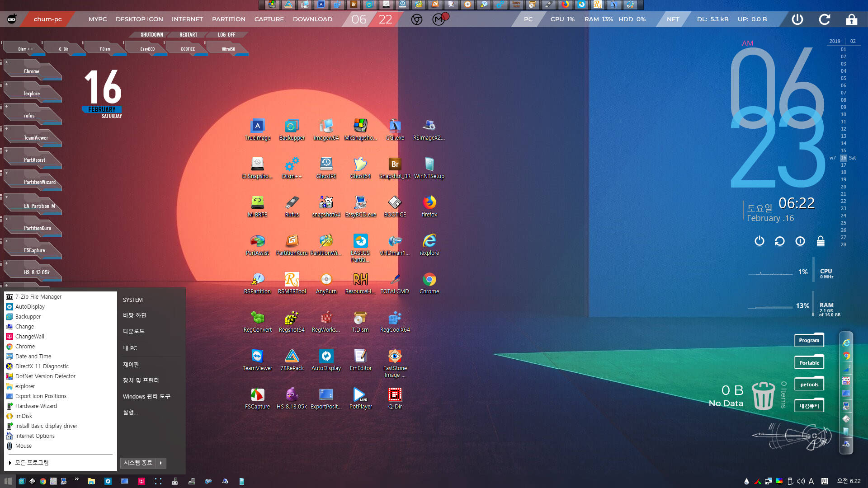Click the 시스템 종료 button
868x488 pixels.
click(x=138, y=463)
